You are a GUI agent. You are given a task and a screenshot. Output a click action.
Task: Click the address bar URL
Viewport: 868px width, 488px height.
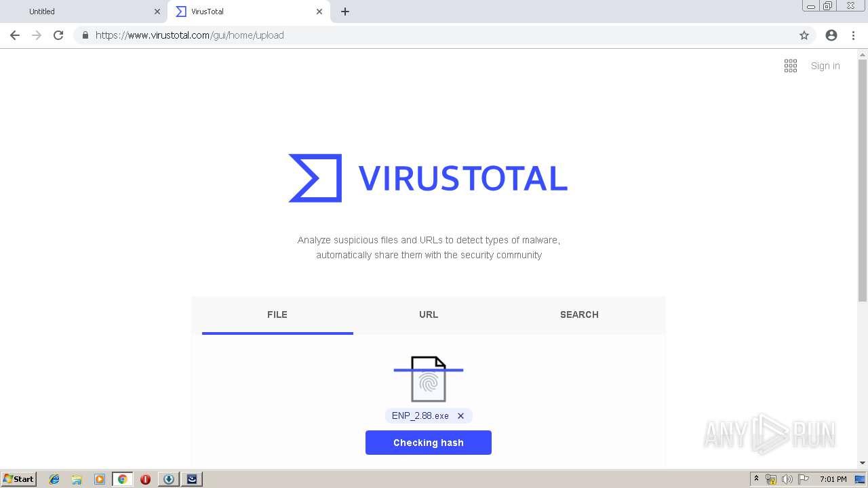pyautogui.click(x=190, y=35)
